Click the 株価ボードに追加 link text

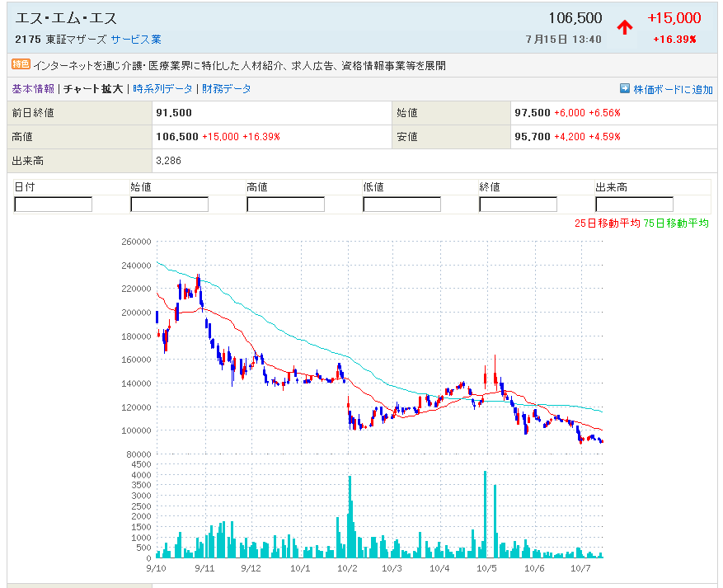[673, 90]
